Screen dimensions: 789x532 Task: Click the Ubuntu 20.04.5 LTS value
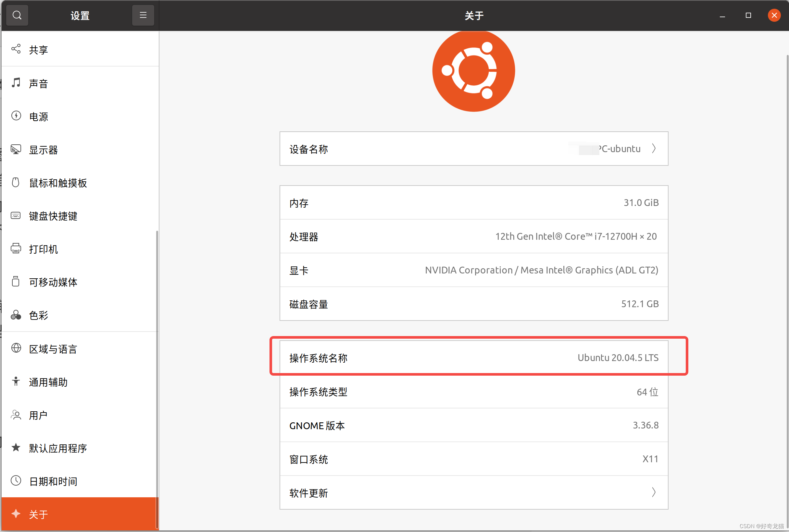(x=618, y=357)
